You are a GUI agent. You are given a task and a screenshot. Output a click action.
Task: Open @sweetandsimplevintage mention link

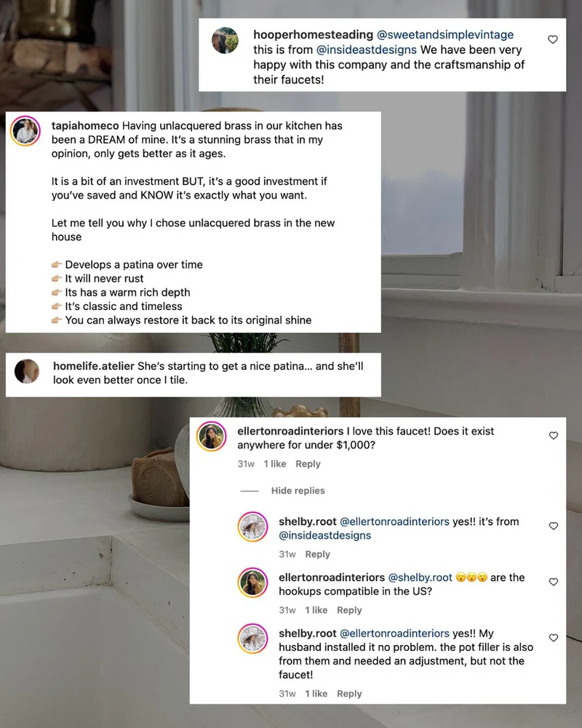coord(445,35)
